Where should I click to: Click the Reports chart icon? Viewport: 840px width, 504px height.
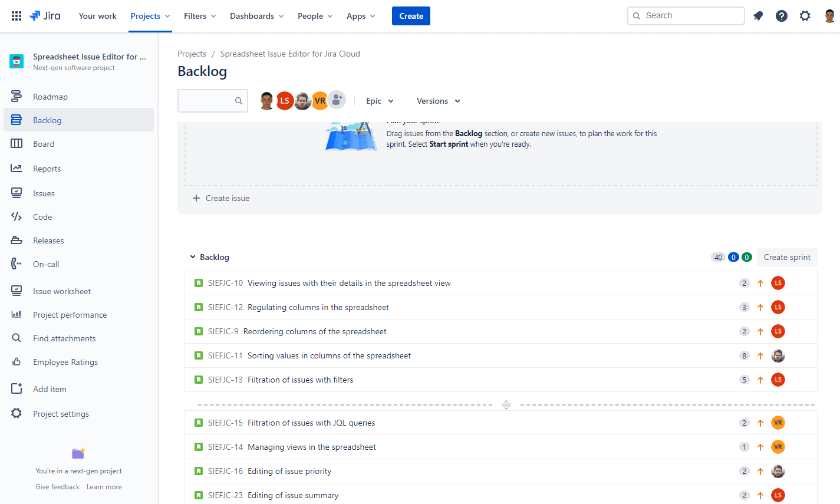point(17,168)
